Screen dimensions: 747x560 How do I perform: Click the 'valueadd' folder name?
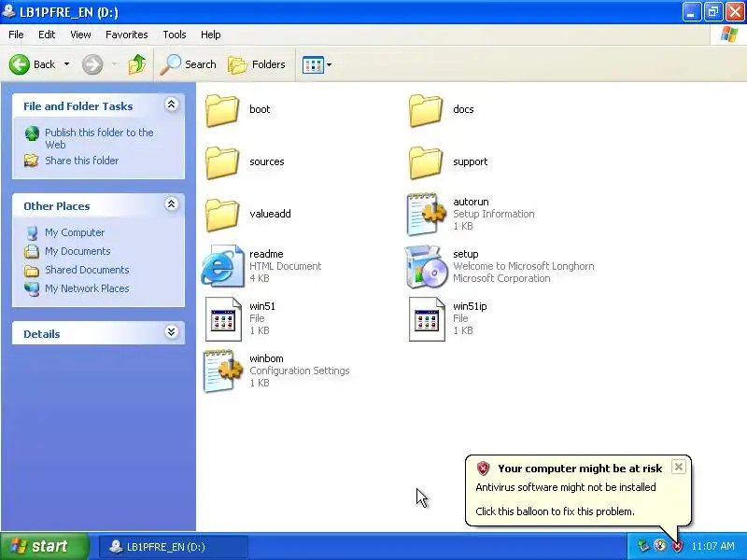point(270,214)
